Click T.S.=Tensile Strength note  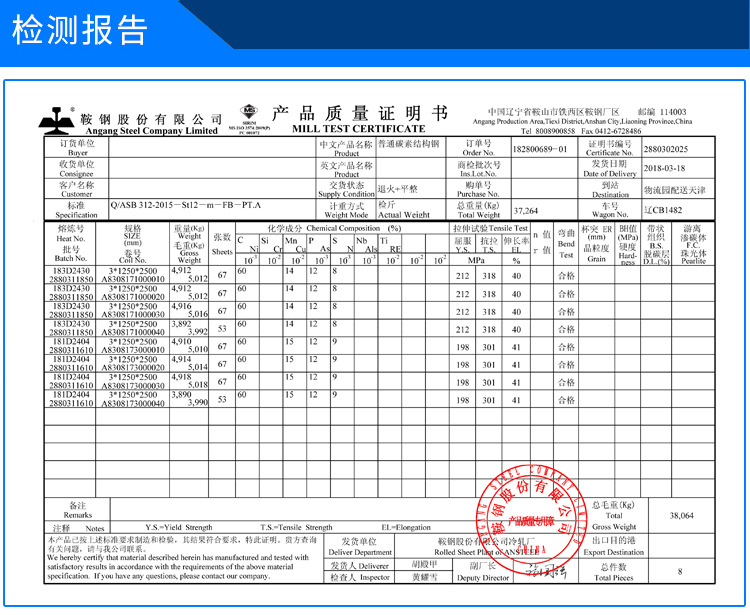(296, 527)
